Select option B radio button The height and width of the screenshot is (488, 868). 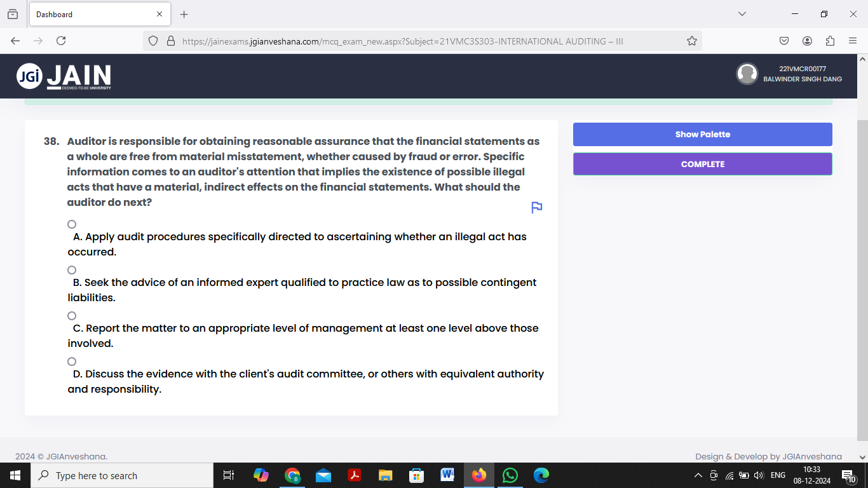tap(72, 270)
